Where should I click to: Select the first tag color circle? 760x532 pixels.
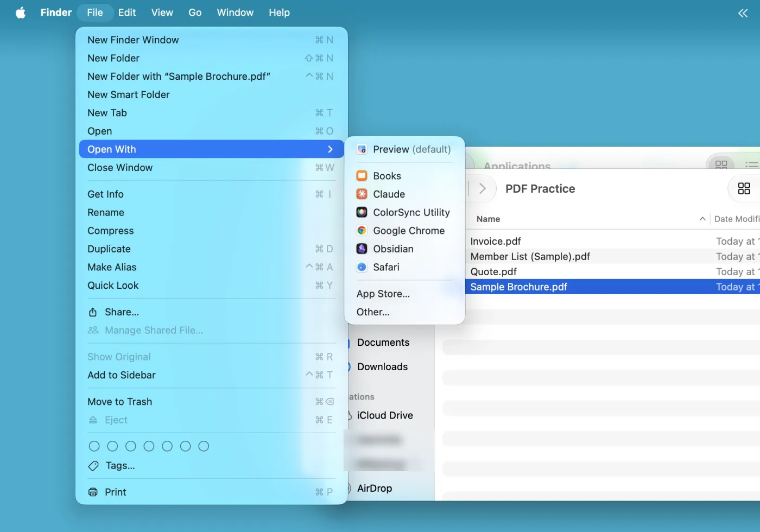(94, 446)
